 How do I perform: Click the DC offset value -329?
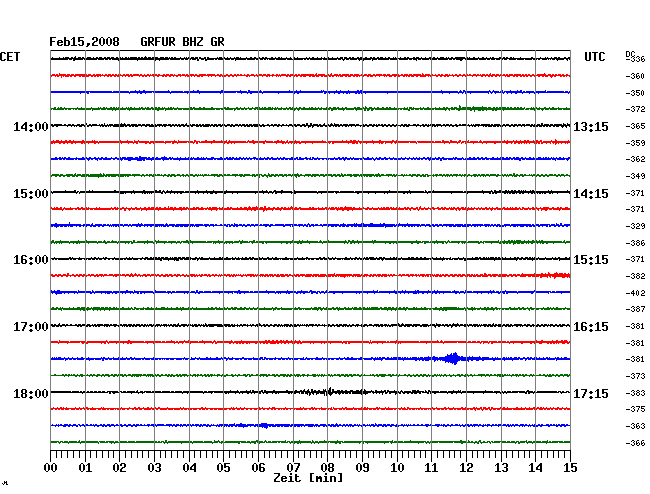pos(635,226)
